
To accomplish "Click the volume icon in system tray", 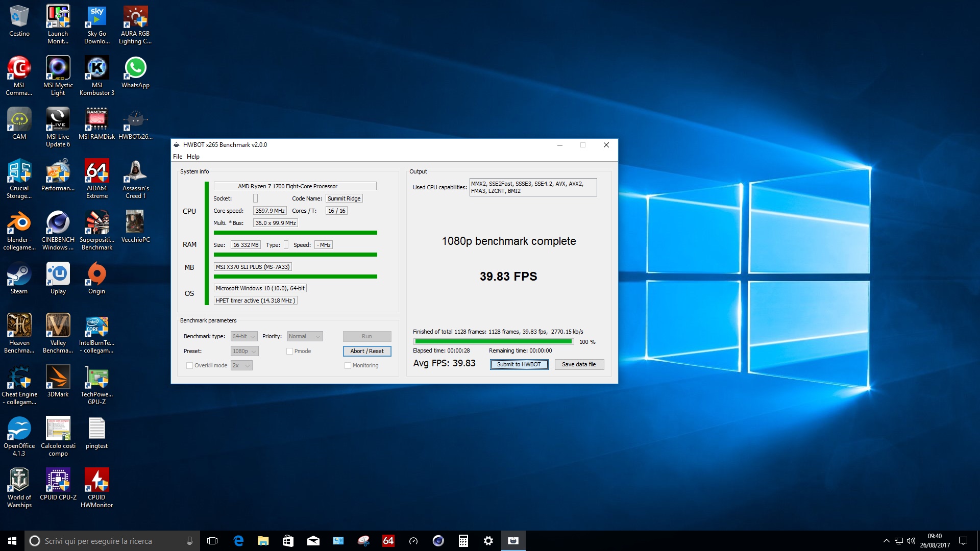I will click(911, 541).
